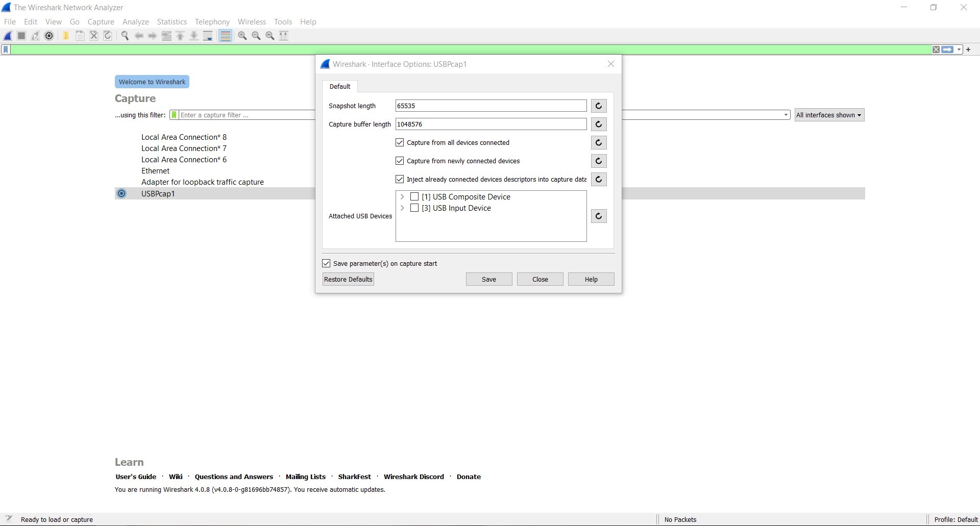
Task: Check the [1] USB Composite Device box
Action: [414, 196]
